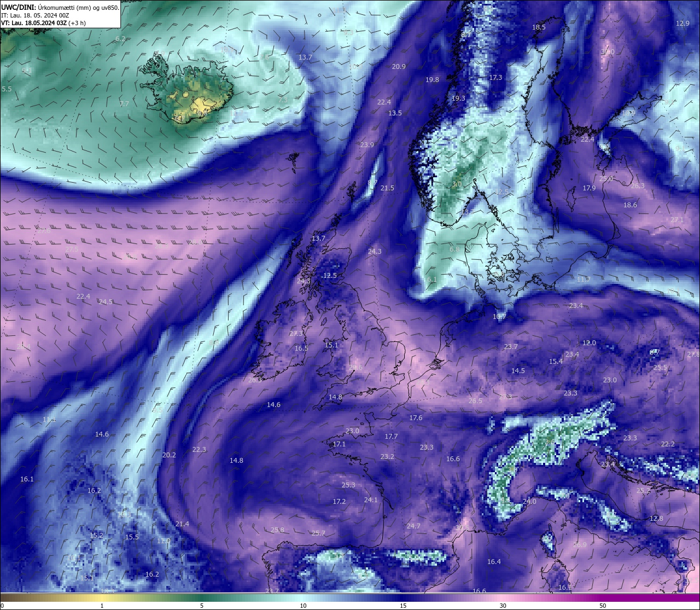Click the map value 24.1
Viewport: 700px width, 610px height.
tap(371, 500)
